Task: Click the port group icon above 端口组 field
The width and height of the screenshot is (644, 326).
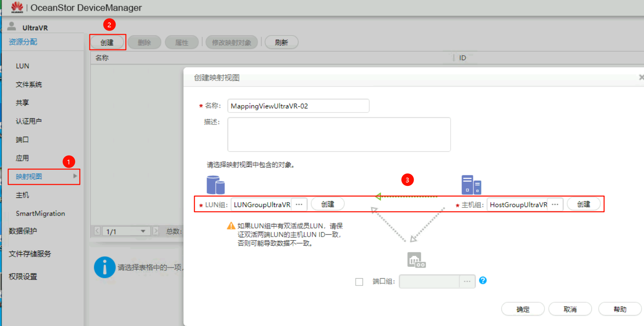Action: click(x=416, y=260)
